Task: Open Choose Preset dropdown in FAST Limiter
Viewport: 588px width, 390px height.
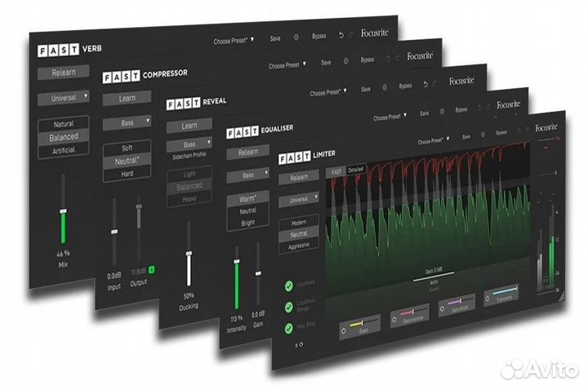Action: pos(434,141)
